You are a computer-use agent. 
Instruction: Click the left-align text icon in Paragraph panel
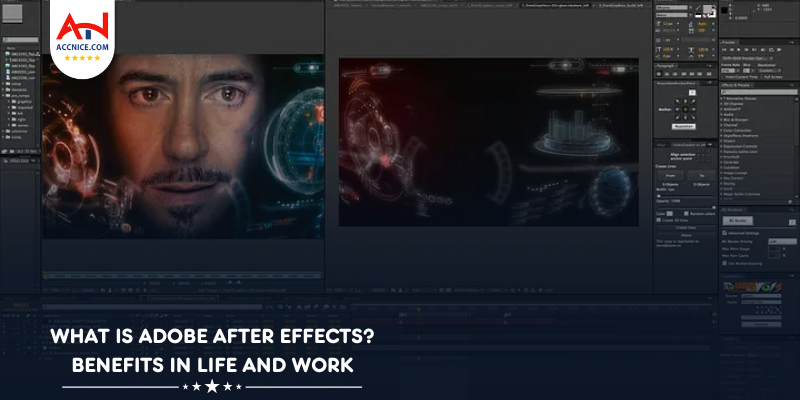pyautogui.click(x=659, y=74)
